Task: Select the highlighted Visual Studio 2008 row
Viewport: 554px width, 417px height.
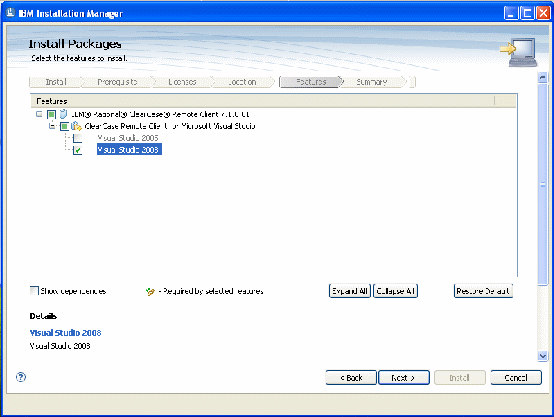Action: (x=129, y=149)
